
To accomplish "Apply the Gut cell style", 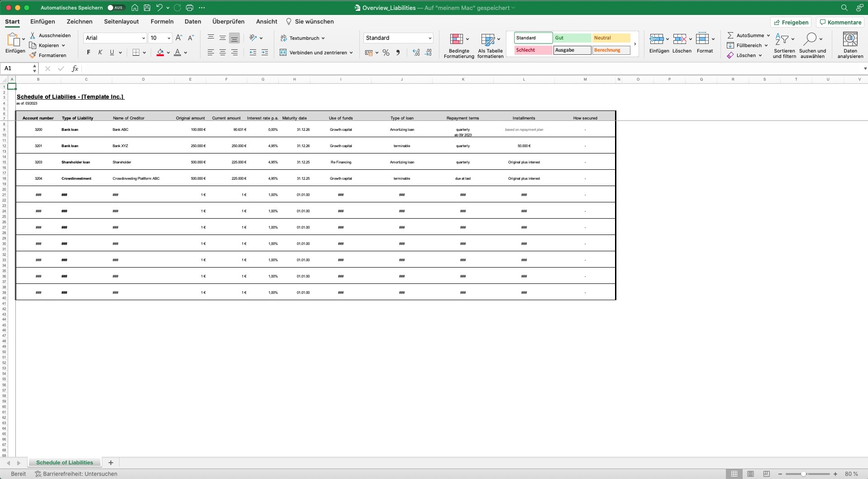I will pos(572,38).
